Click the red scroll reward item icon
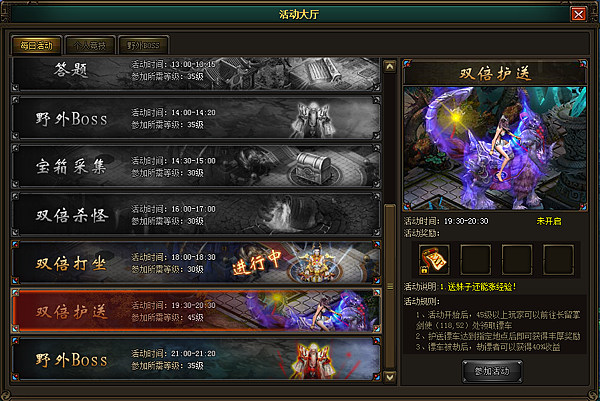Image resolution: width=600 pixels, height=401 pixels. click(x=434, y=260)
